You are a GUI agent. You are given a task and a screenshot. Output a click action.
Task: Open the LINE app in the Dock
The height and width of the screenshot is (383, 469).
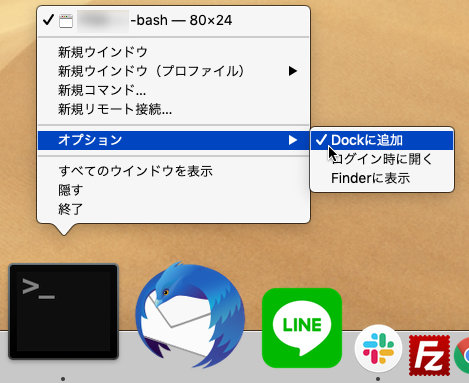point(302,328)
